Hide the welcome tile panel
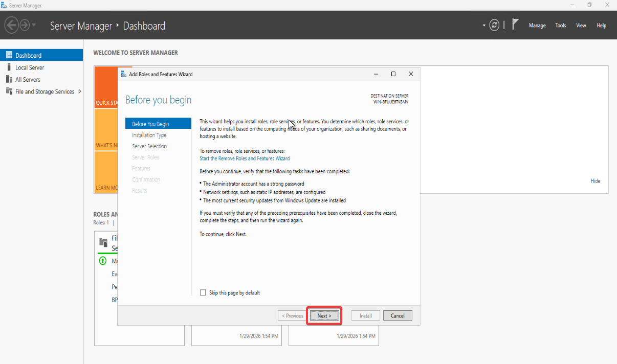 pyautogui.click(x=596, y=181)
